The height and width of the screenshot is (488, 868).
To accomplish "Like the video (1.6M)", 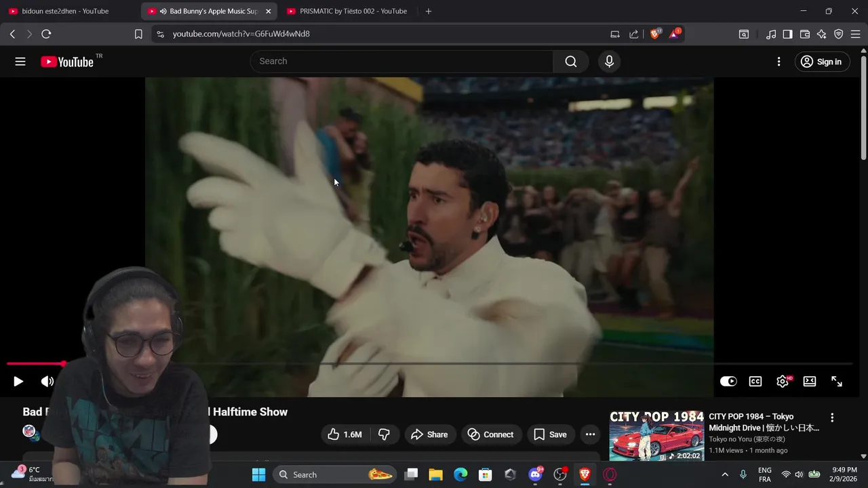I will click(345, 434).
